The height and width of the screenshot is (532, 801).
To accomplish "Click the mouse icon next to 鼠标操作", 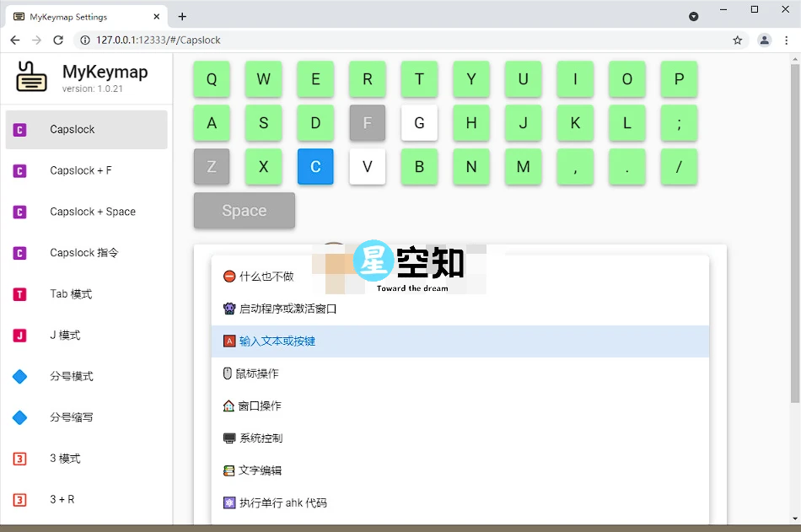I will (x=228, y=373).
